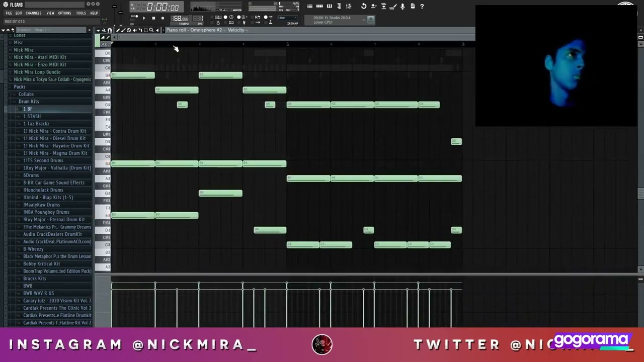Viewport: 644px width, 362px height.
Task: Open the EDIT menu
Action: pyautogui.click(x=19, y=13)
